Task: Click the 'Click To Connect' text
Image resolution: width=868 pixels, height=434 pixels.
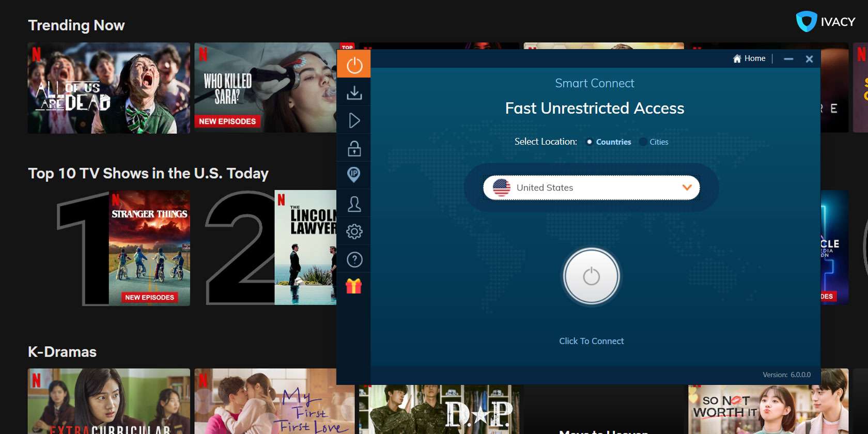Action: pyautogui.click(x=591, y=341)
